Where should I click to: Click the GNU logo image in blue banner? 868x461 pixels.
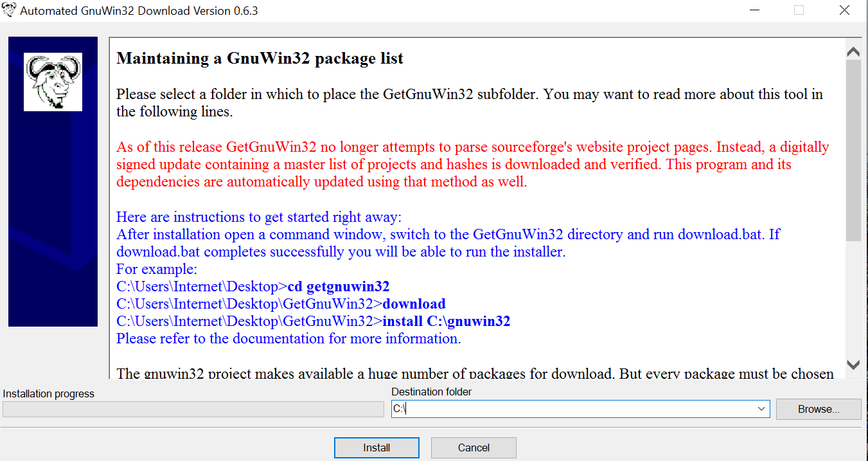pyautogui.click(x=53, y=82)
